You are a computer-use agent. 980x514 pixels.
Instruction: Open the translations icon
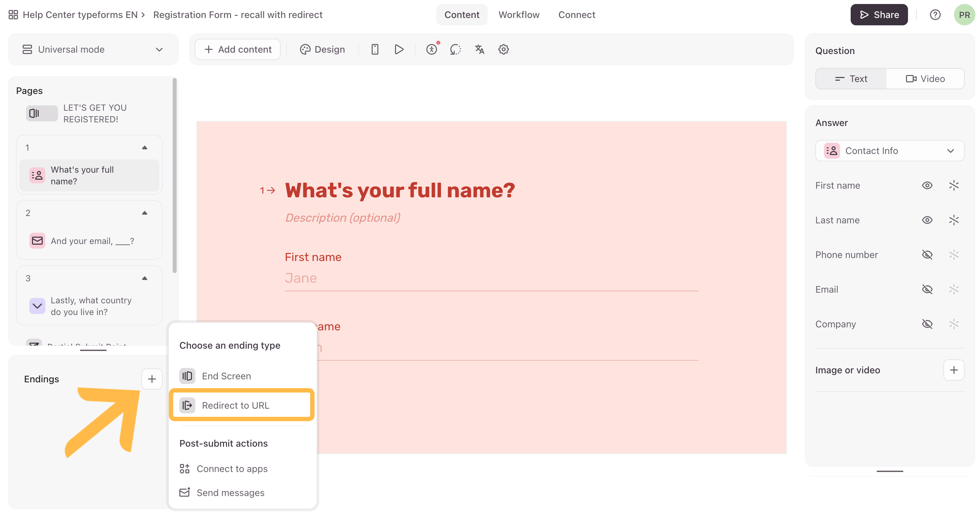click(x=479, y=49)
